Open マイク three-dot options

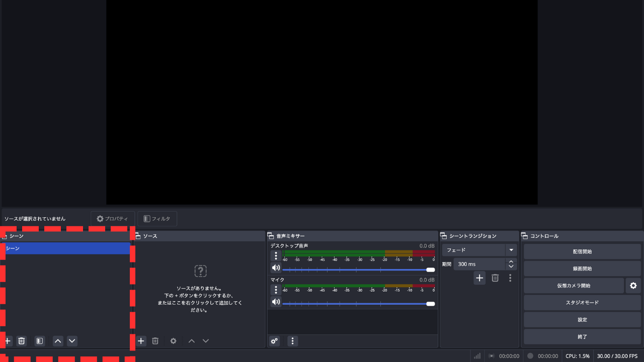(276, 290)
